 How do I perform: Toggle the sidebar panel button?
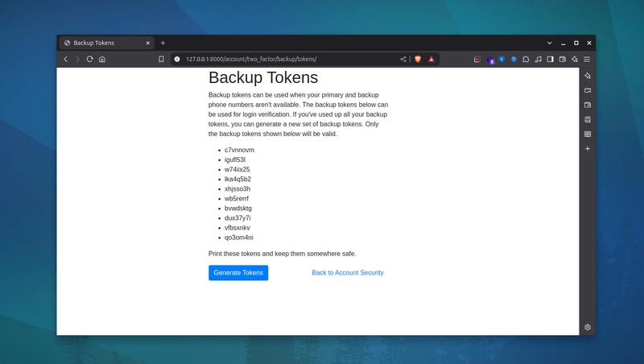pyautogui.click(x=551, y=59)
